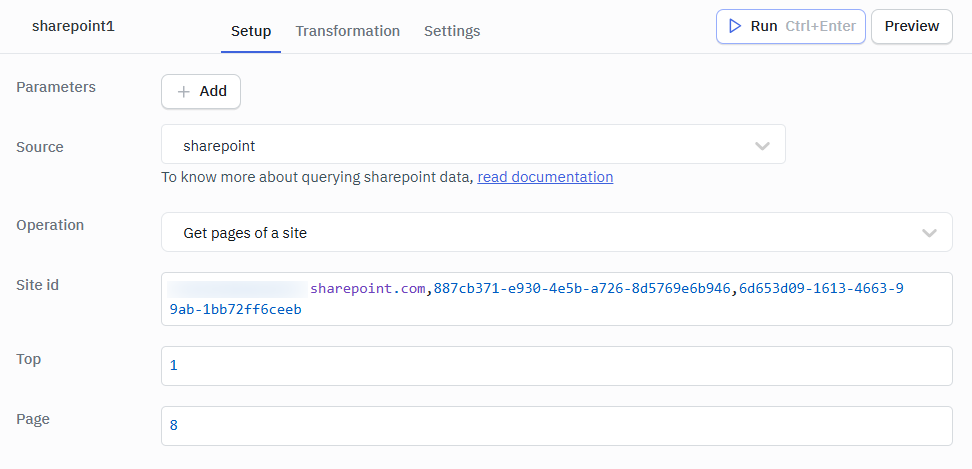This screenshot has width=972, height=469.
Task: Click the Parameters label
Action: point(56,87)
